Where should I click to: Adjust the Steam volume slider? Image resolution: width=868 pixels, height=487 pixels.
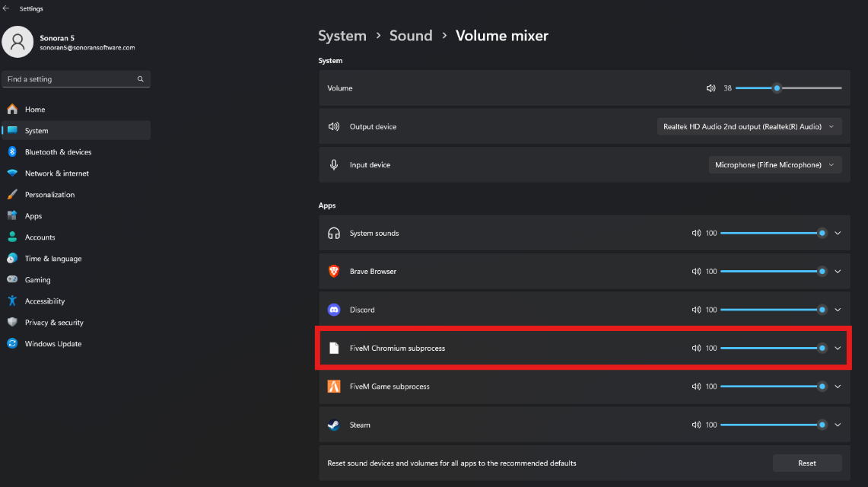coord(774,425)
